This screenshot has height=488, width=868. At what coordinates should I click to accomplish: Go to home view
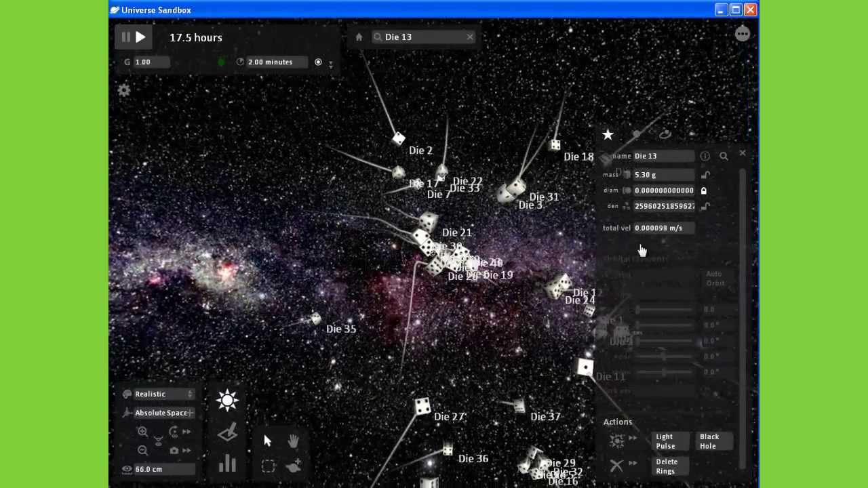point(359,37)
